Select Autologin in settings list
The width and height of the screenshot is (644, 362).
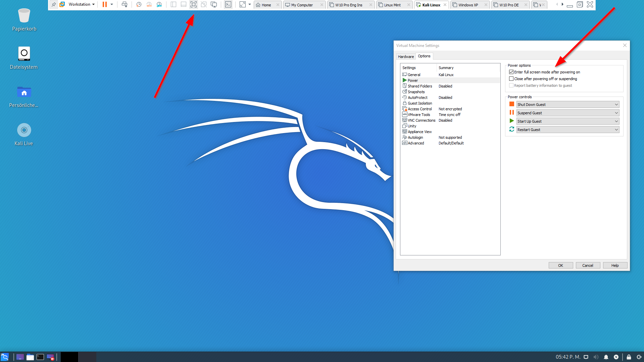click(450, 137)
